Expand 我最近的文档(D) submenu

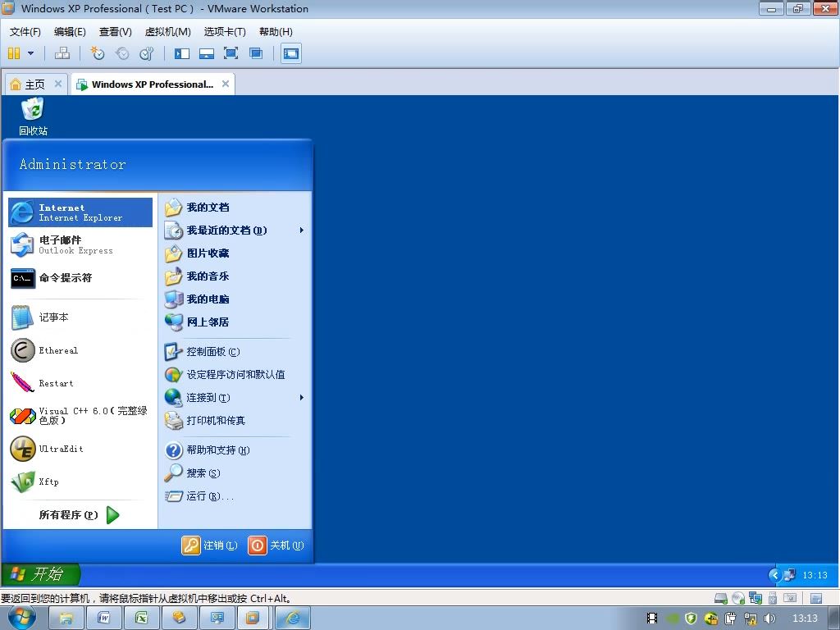click(x=235, y=231)
